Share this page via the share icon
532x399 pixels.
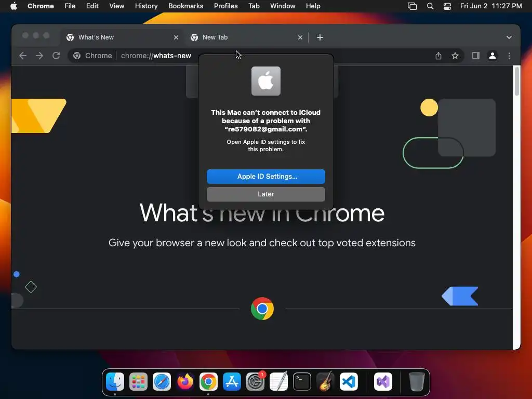pos(438,56)
